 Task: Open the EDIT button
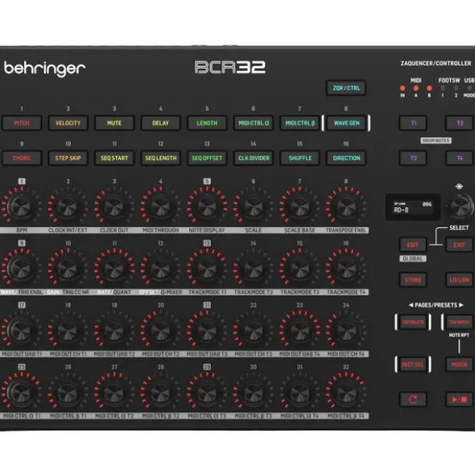tap(413, 245)
